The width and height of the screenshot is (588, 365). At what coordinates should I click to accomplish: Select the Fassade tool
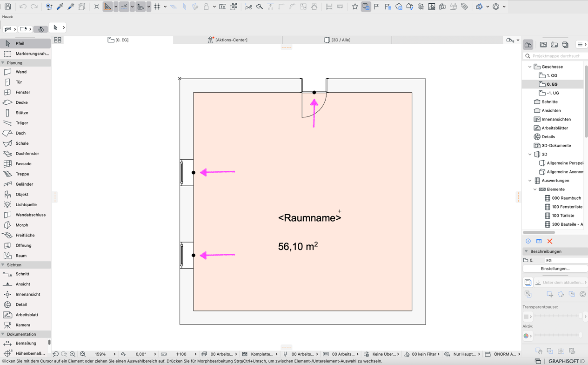tap(26, 164)
